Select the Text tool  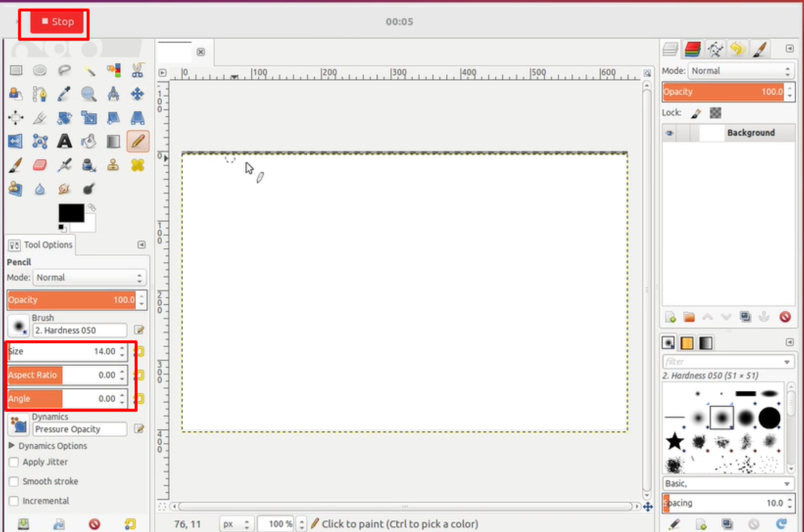click(64, 141)
